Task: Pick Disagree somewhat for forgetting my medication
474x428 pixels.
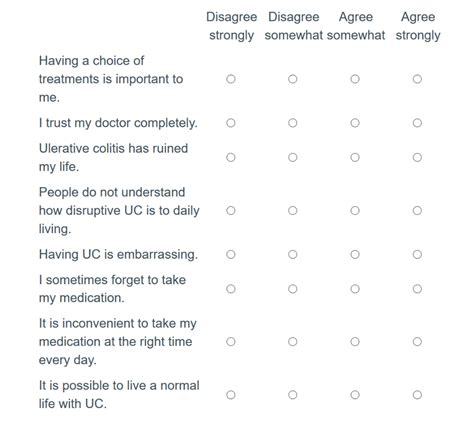Action: (293, 289)
